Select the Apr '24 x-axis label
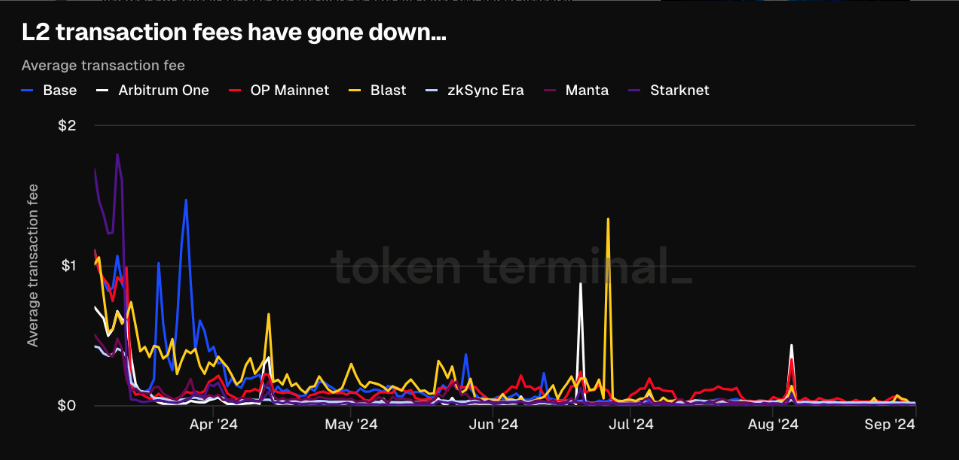The width and height of the screenshot is (959, 460). pyautogui.click(x=214, y=425)
